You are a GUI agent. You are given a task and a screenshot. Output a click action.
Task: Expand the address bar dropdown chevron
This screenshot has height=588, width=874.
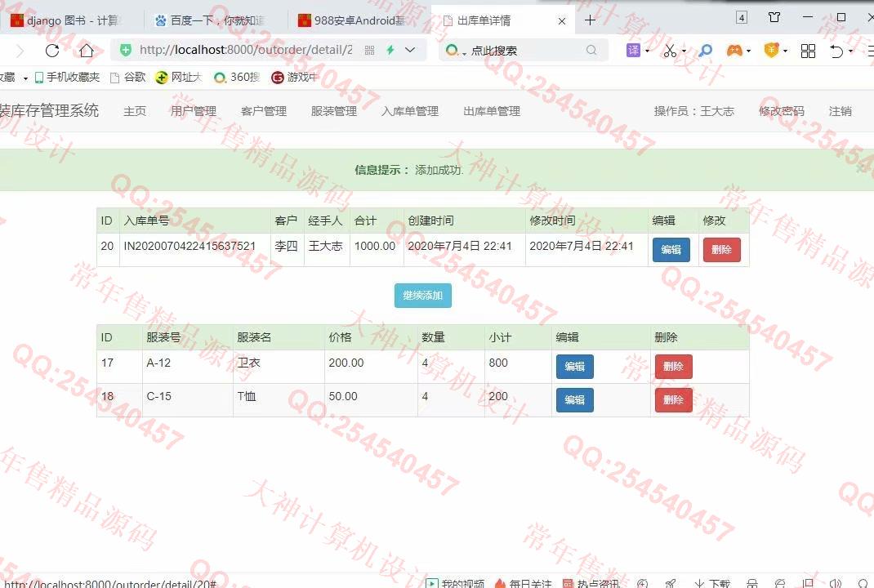point(410,50)
